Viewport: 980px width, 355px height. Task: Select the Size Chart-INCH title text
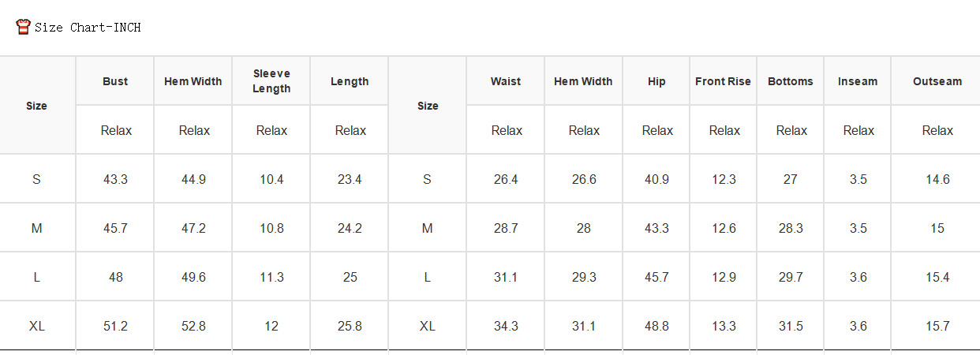tap(88, 28)
